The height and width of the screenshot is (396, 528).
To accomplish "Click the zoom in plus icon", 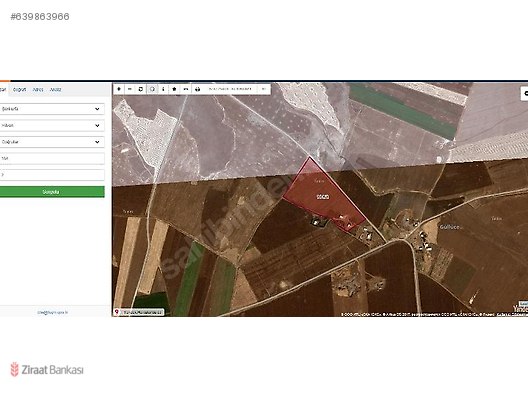I will (x=119, y=89).
